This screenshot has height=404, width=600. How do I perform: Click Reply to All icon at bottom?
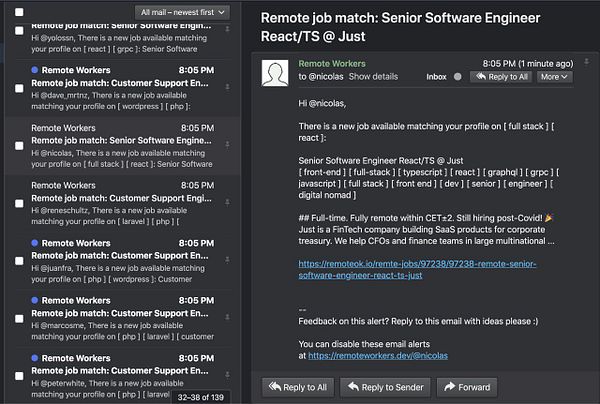click(x=273, y=387)
